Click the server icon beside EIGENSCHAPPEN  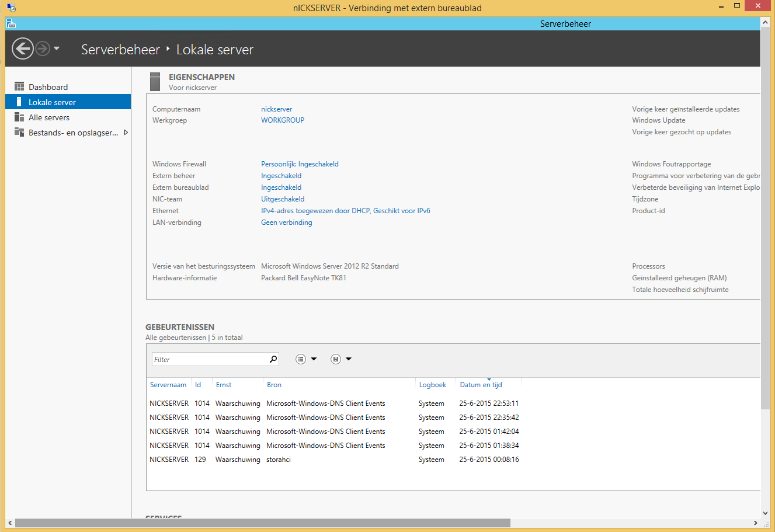click(x=155, y=82)
